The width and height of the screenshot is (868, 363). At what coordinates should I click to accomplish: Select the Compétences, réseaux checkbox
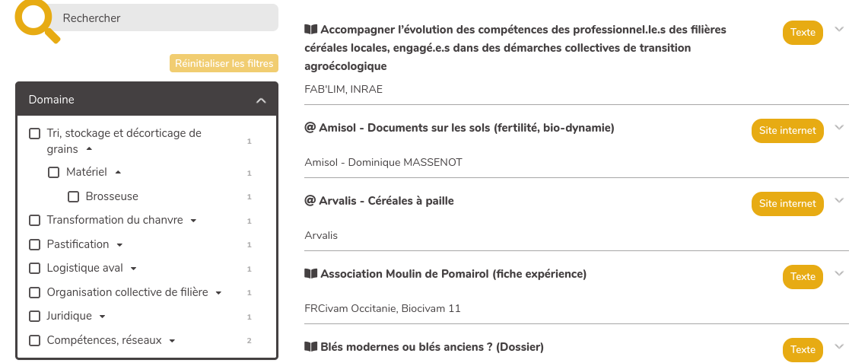[x=34, y=340]
